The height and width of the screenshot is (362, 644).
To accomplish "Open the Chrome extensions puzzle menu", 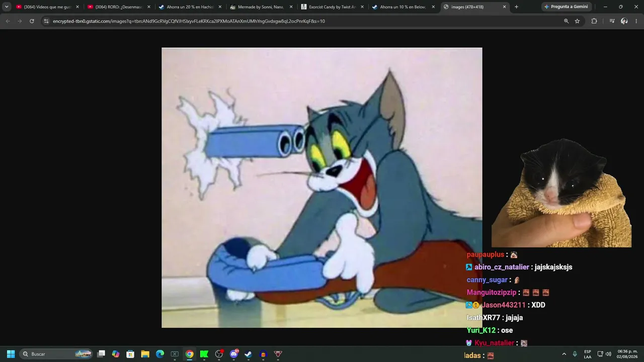I will coord(594,21).
